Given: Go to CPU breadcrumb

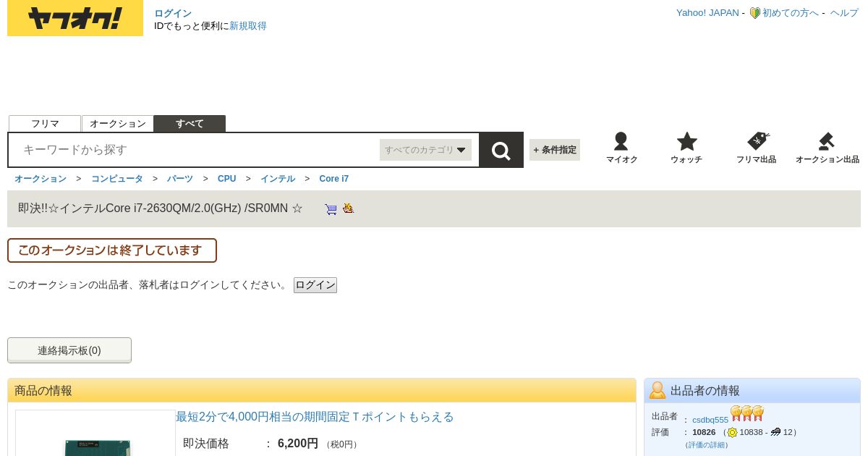Looking at the screenshot, I should 227,179.
